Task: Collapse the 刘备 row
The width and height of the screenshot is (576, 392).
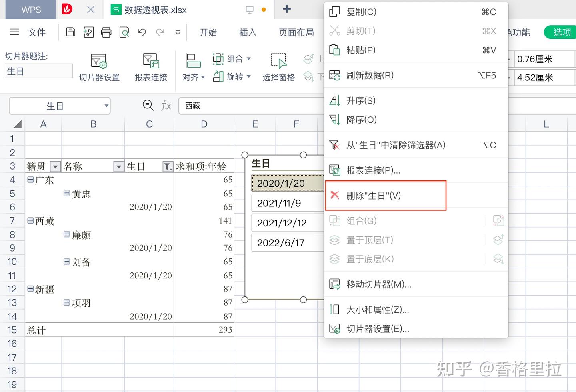Action: pos(67,262)
